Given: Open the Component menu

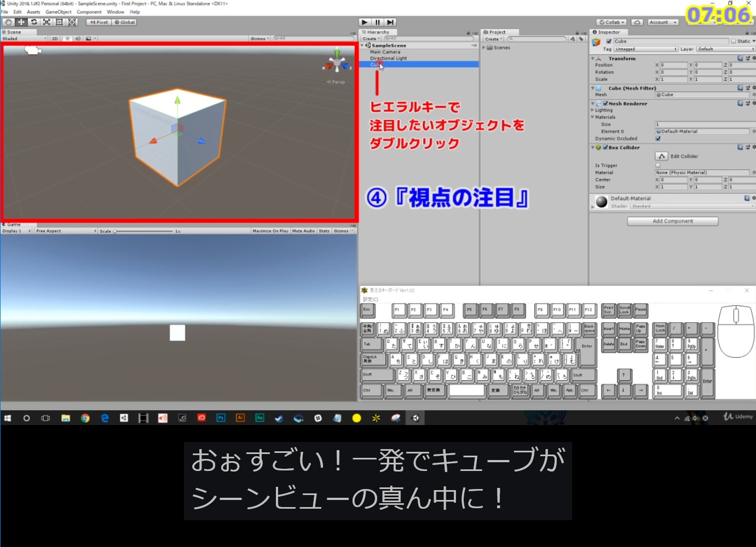Looking at the screenshot, I should point(89,11).
